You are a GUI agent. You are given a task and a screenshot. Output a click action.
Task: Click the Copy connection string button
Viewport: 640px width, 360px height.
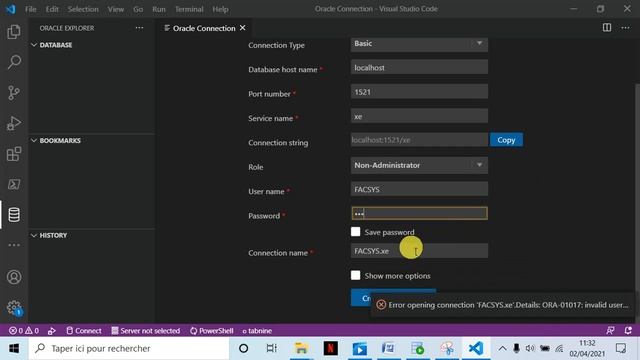click(506, 140)
